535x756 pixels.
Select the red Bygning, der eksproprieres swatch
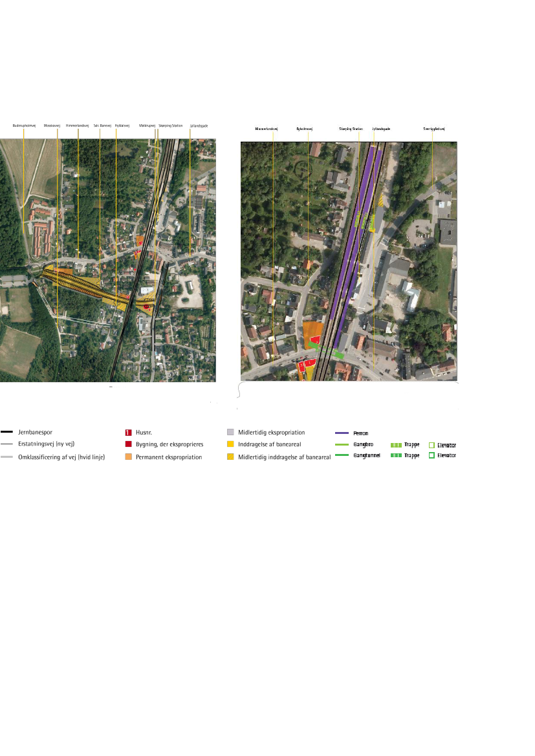pos(128,444)
